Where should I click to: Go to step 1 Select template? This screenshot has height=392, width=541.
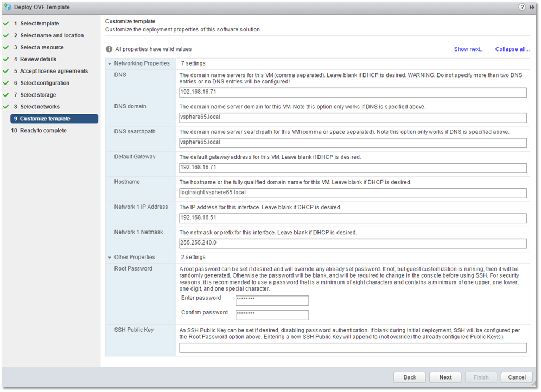tap(36, 23)
